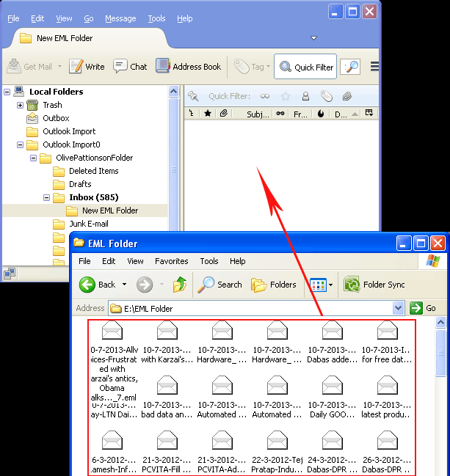Select New EML Folder in folder tree
Screen dimensions: 450x476
(x=102, y=210)
